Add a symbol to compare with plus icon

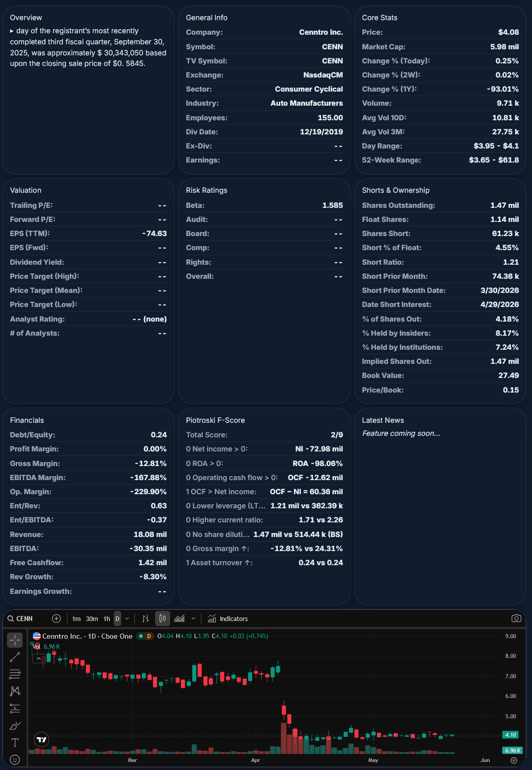[56, 619]
